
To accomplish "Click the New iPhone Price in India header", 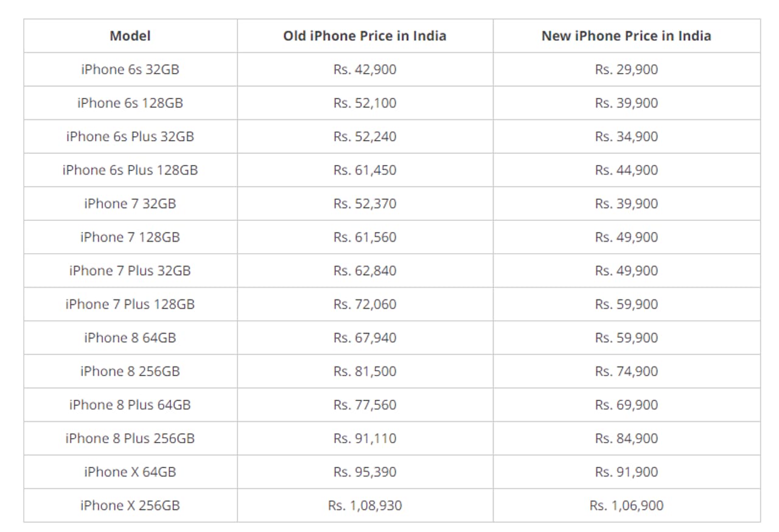I will coord(626,36).
